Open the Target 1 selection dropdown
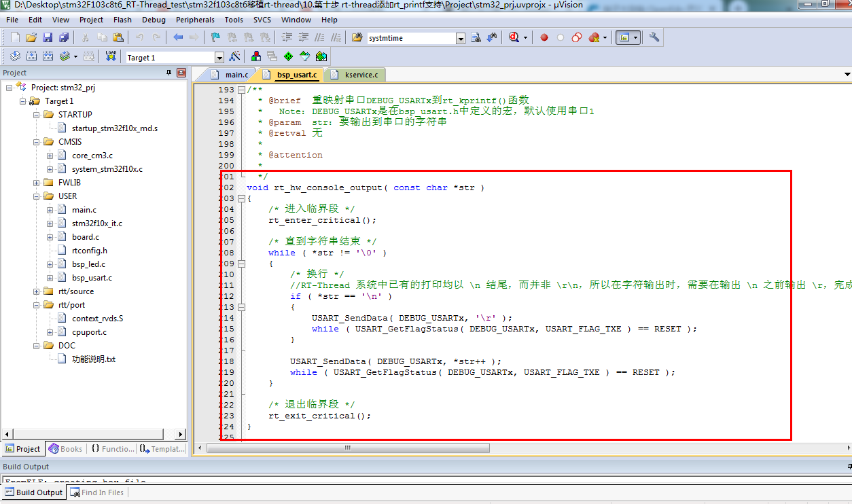This screenshot has width=852, height=504. (x=219, y=57)
